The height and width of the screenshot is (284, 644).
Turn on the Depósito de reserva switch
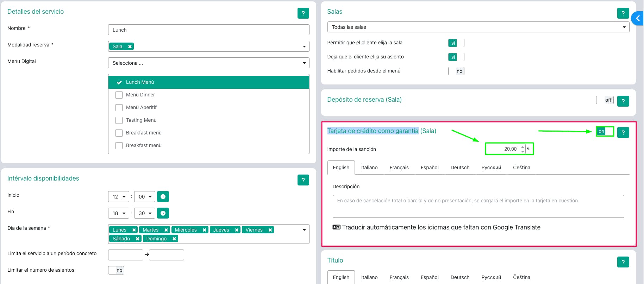click(x=605, y=100)
